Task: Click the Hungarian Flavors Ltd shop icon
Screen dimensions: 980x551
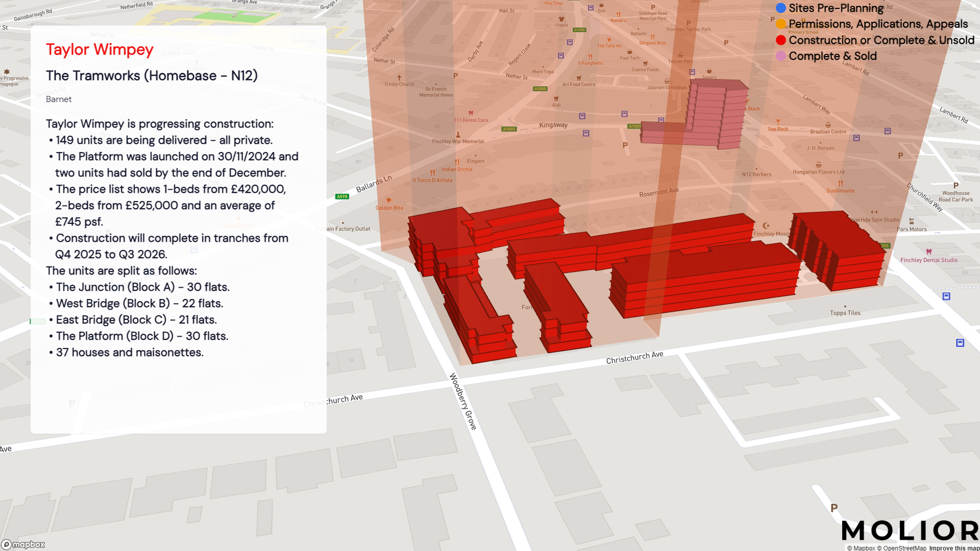Action: coord(819,165)
